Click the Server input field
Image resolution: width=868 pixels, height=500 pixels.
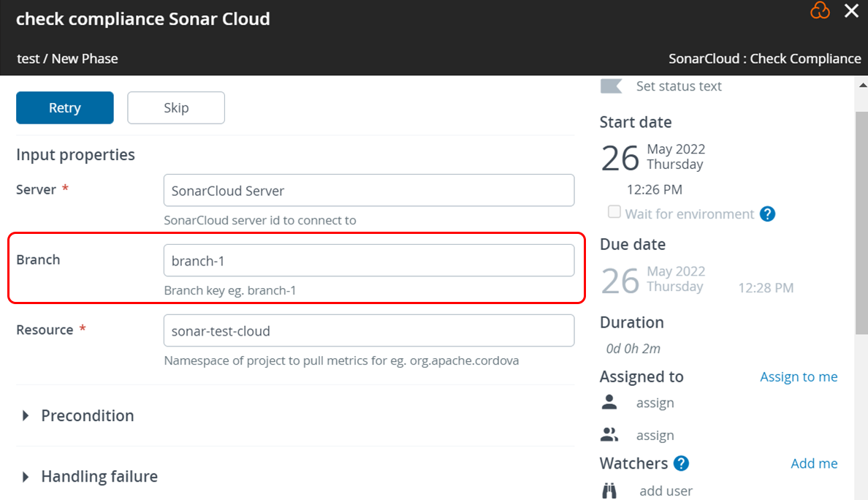(x=369, y=191)
